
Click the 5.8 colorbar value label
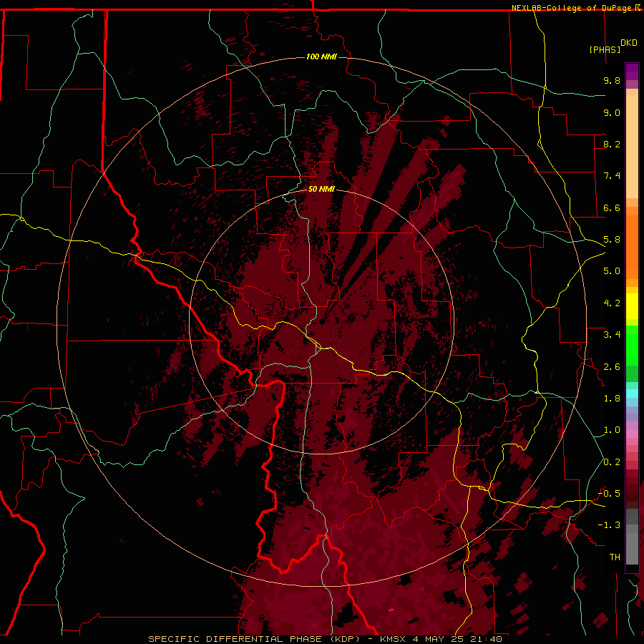[612, 240]
